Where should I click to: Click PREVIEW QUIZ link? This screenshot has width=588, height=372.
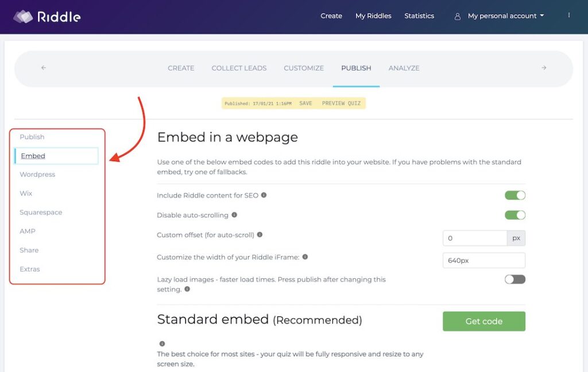[341, 103]
